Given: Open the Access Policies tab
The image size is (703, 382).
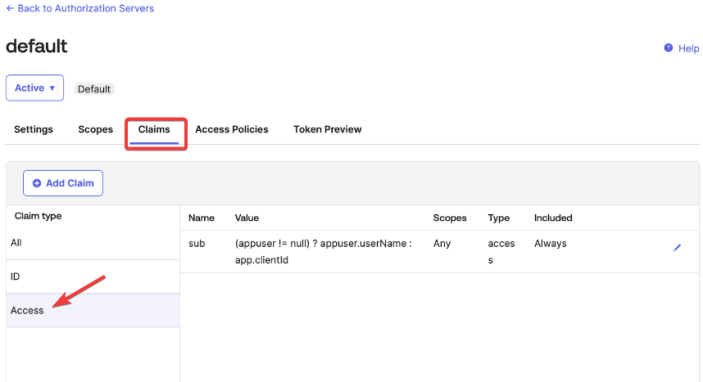Looking at the screenshot, I should point(231,129).
